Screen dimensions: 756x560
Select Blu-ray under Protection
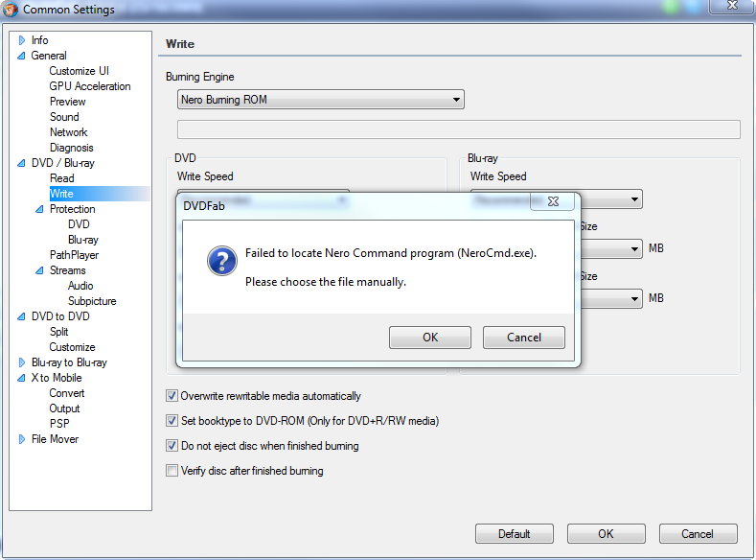pos(83,240)
